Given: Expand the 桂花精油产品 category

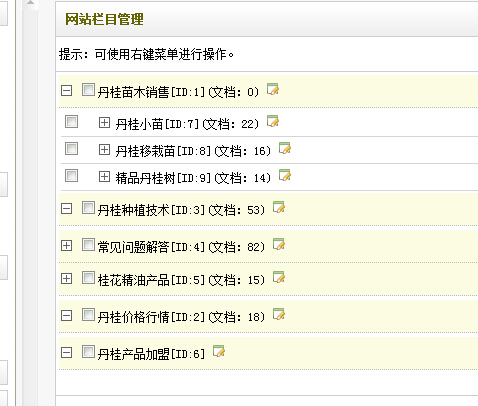Looking at the screenshot, I should 67,279.
